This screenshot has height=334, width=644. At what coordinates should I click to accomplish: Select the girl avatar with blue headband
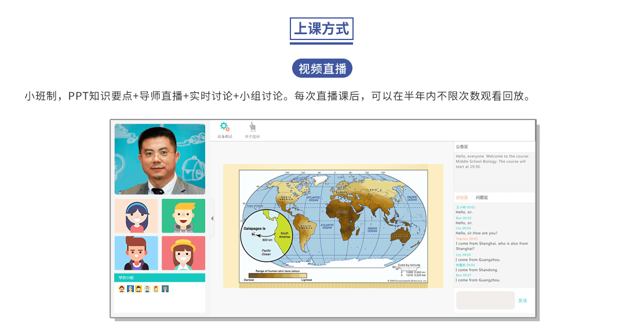tap(136, 216)
